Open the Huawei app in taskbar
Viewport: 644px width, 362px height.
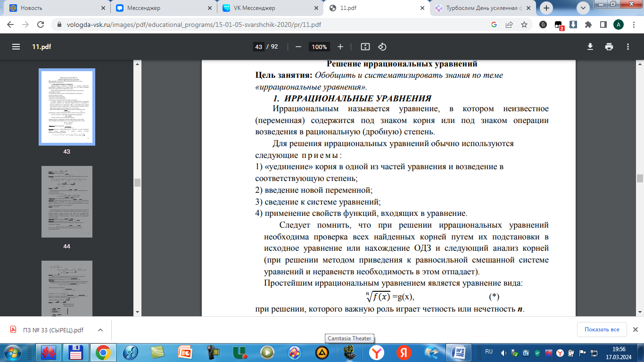[48, 352]
